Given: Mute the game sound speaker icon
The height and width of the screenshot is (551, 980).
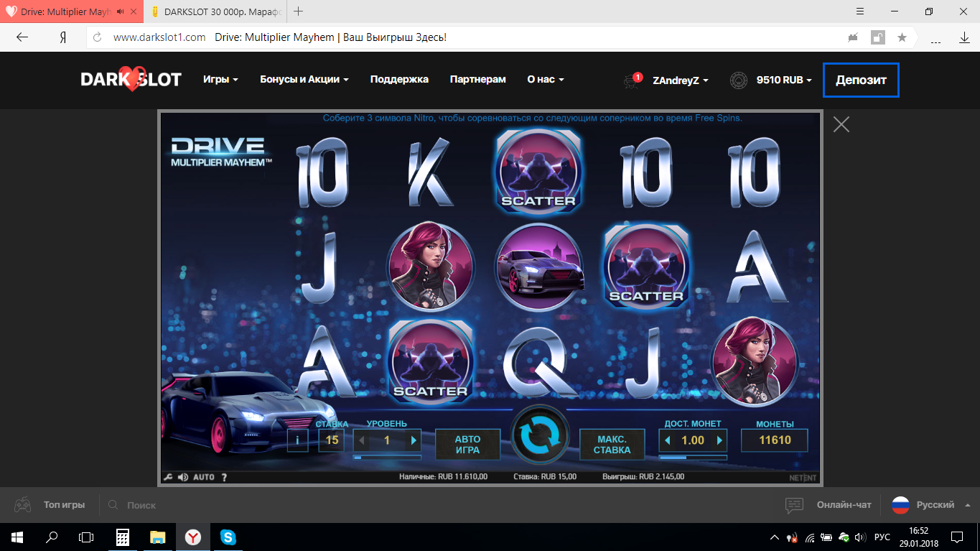Looking at the screenshot, I should click(x=183, y=477).
